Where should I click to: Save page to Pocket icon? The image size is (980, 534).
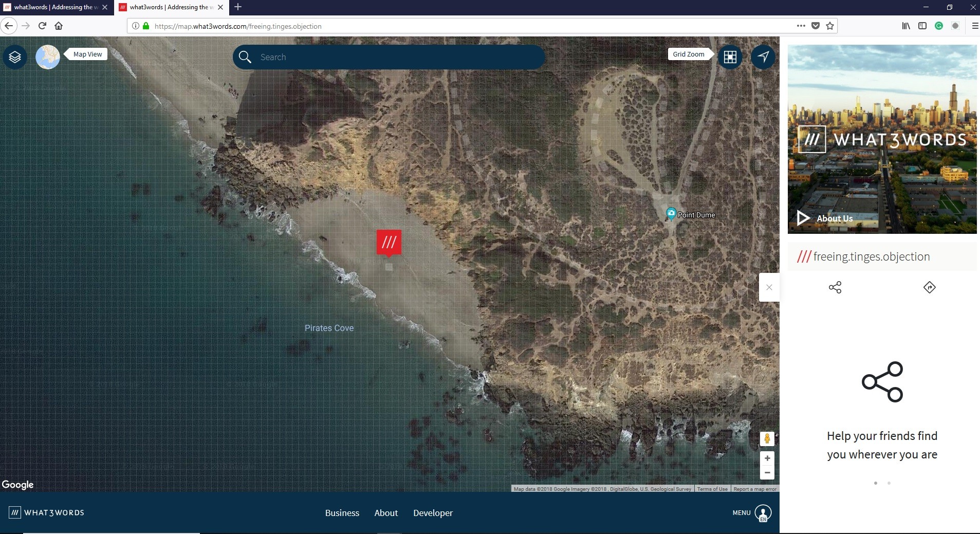[815, 26]
